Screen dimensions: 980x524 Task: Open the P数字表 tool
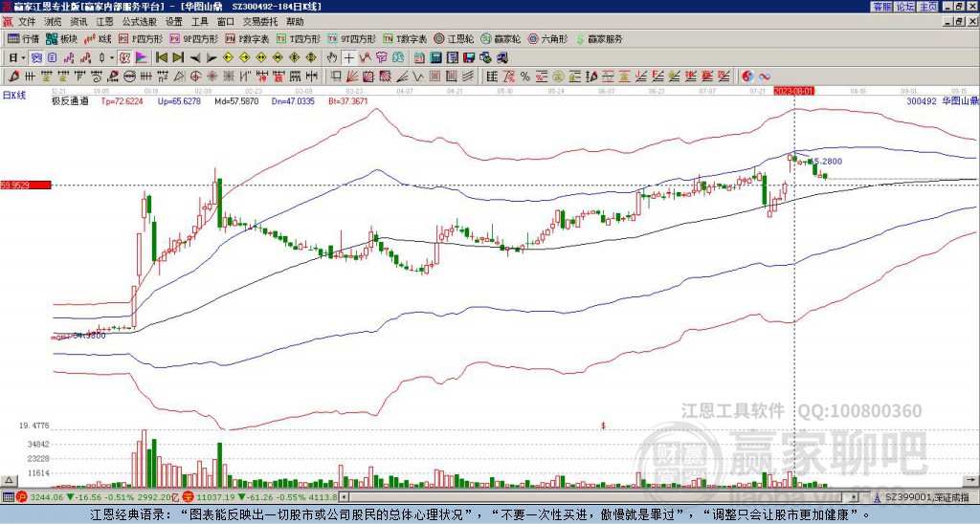pyautogui.click(x=247, y=38)
